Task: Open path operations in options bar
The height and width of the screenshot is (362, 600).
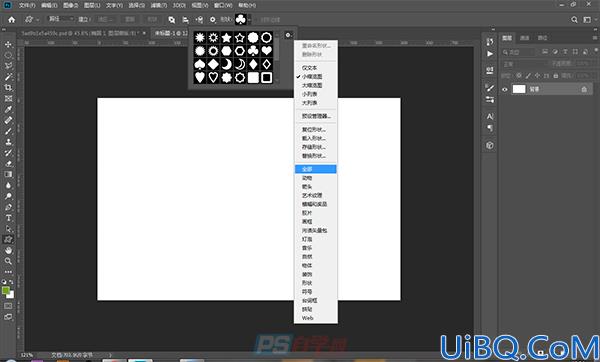Action: point(172,20)
